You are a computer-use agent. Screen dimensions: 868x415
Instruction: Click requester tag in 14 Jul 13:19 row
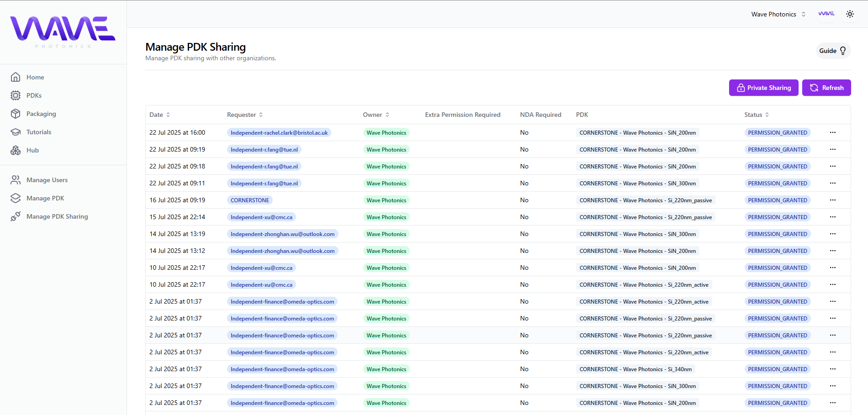pos(282,234)
